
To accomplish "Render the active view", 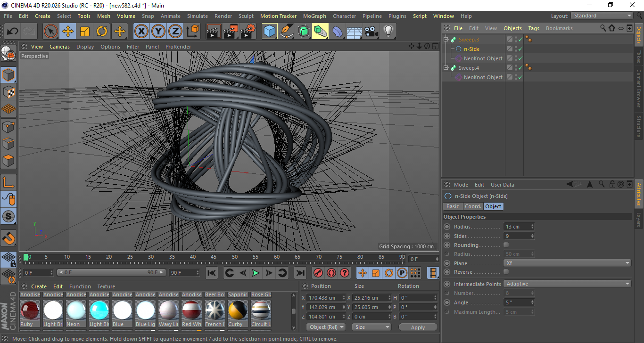I will (x=214, y=32).
